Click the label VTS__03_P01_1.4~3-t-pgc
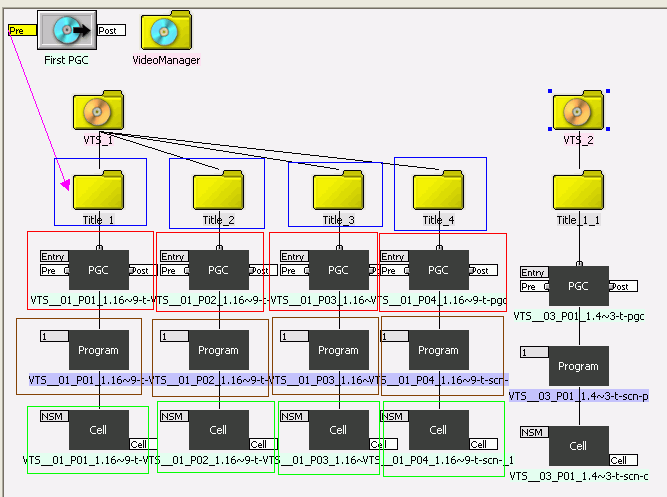667x497 pixels. [579, 316]
